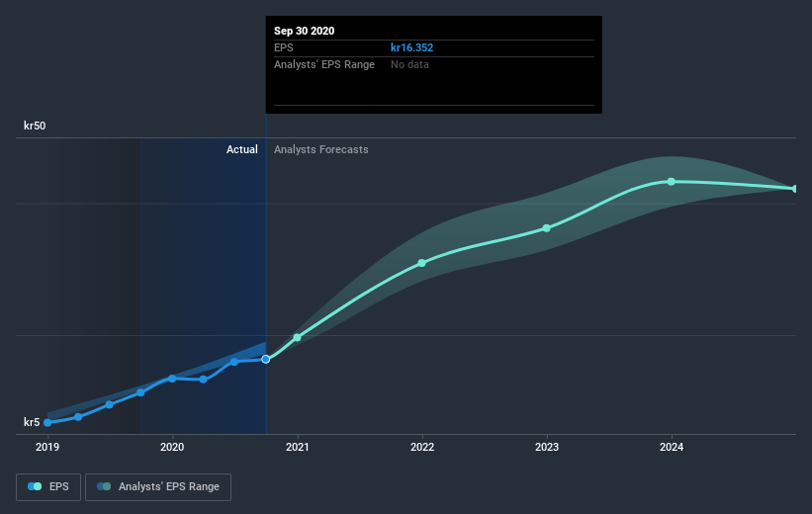Click the kr5 y-axis label
Image resolution: width=812 pixels, height=514 pixels.
tap(32, 422)
